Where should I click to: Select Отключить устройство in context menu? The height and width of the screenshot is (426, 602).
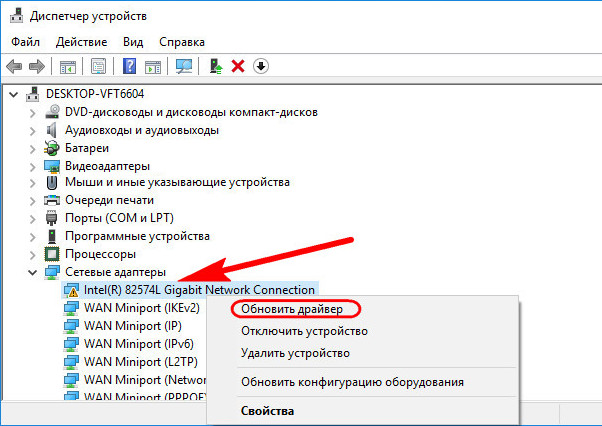tap(304, 331)
